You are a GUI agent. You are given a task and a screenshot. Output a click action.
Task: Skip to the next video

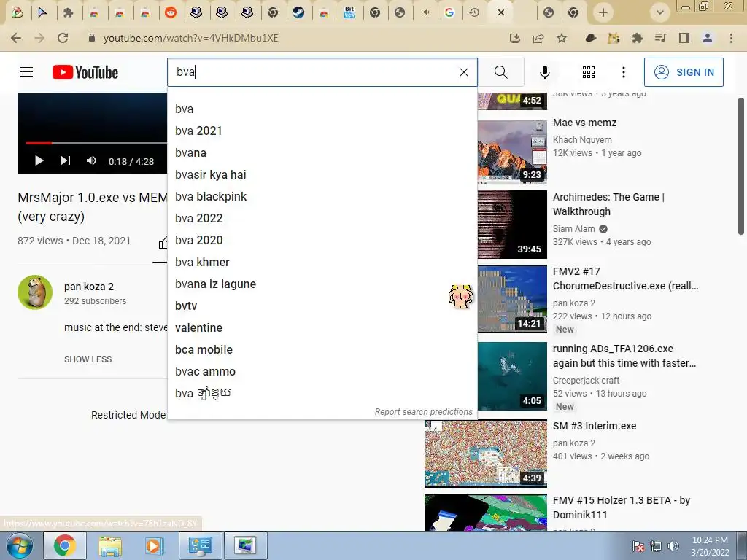tap(65, 160)
